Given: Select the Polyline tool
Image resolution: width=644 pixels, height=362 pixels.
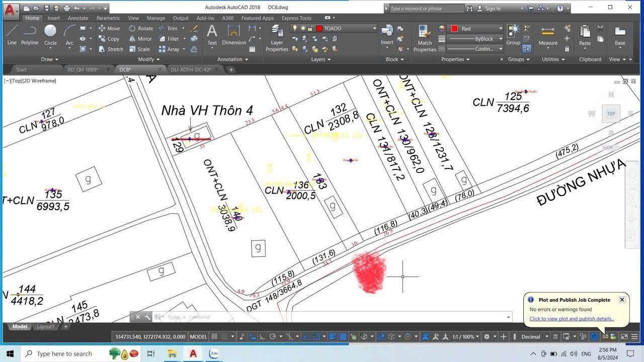Looking at the screenshot, I should (x=30, y=35).
